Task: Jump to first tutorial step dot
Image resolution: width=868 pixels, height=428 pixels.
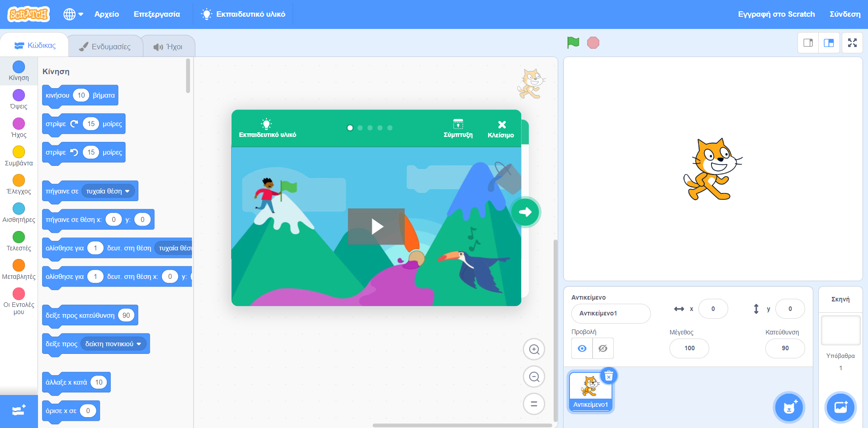Action: [350, 128]
